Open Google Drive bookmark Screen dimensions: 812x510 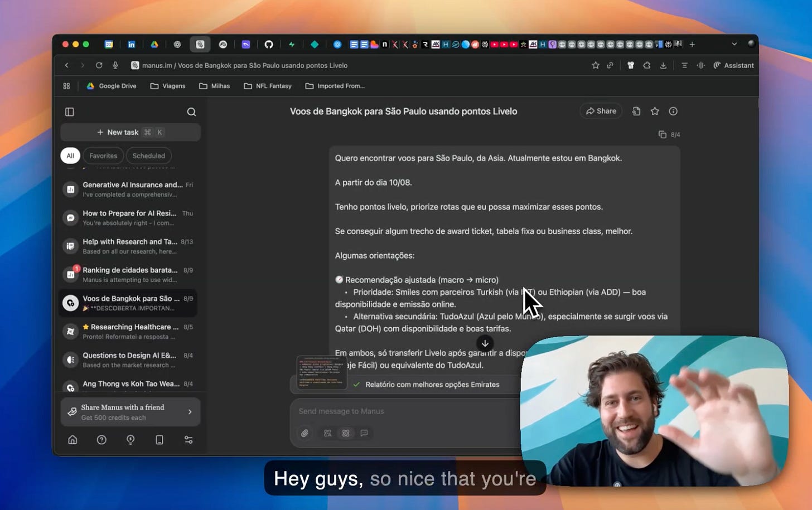pos(112,86)
